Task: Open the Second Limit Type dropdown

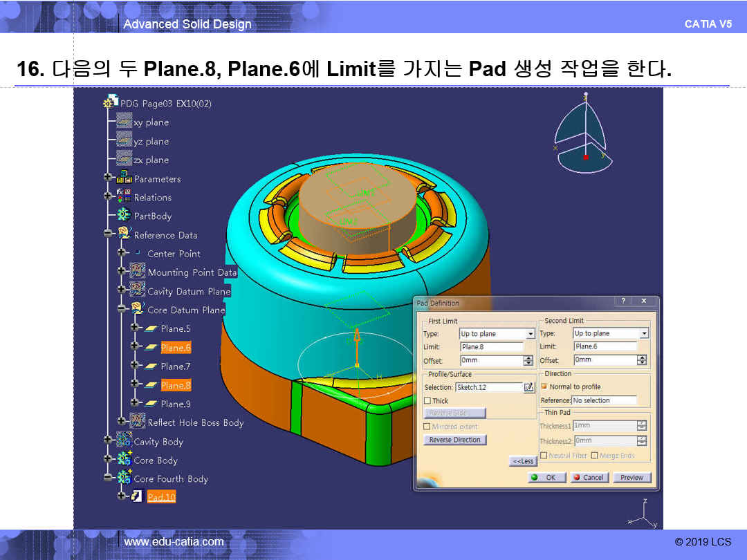Action: coord(644,334)
